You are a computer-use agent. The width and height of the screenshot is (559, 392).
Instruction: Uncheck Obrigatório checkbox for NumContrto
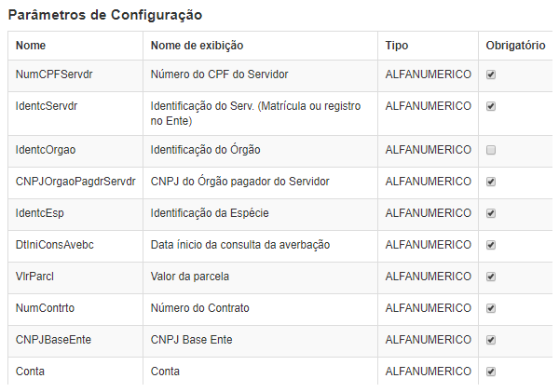tap(491, 308)
